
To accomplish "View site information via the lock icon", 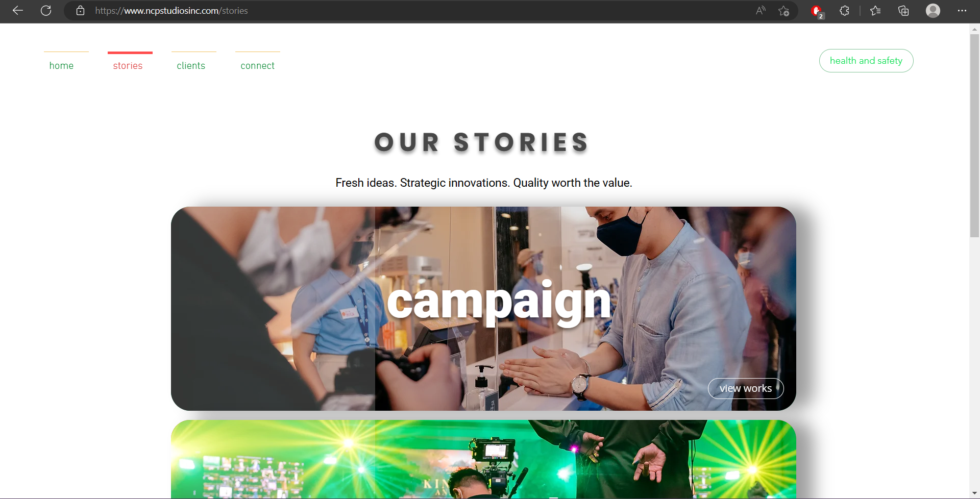I will [x=80, y=10].
